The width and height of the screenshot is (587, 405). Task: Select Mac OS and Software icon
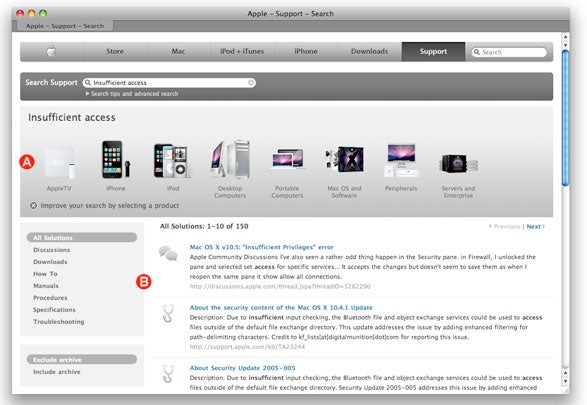pos(344,159)
